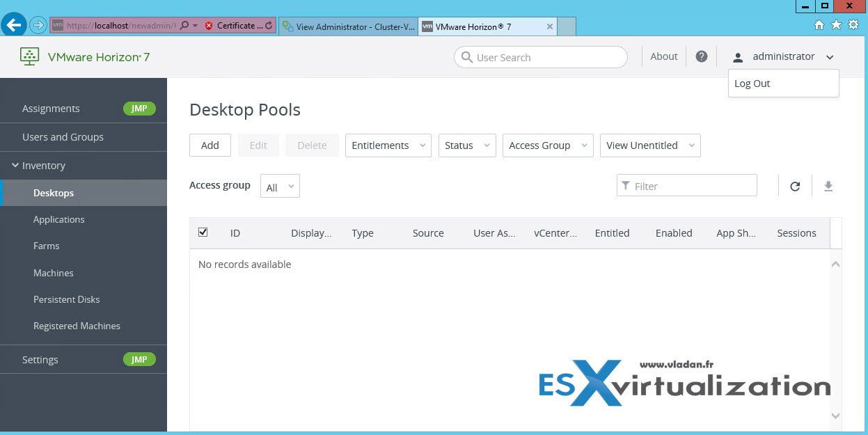The width and height of the screenshot is (868, 435).
Task: Open browser tools gear icon
Action: coord(853,25)
